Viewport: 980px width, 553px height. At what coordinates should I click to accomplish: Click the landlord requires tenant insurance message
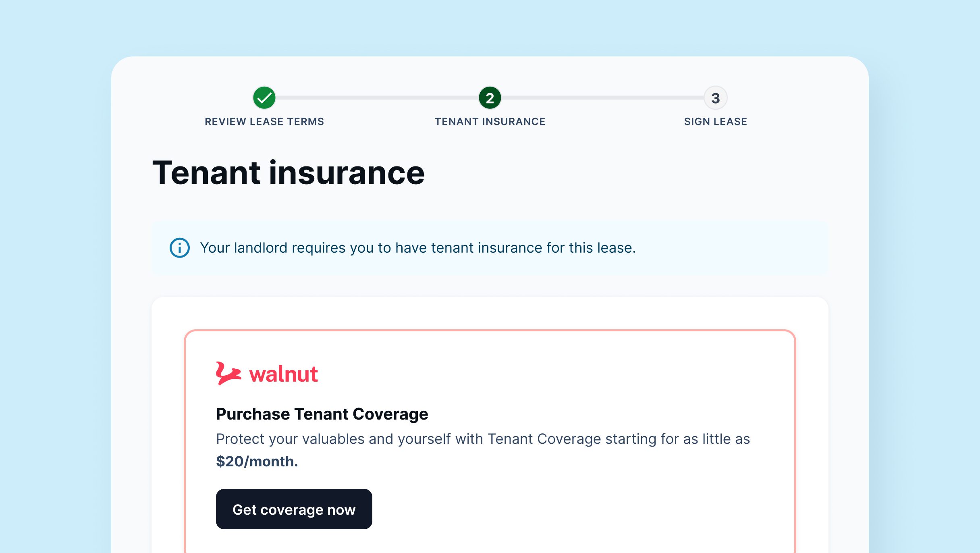tap(418, 247)
